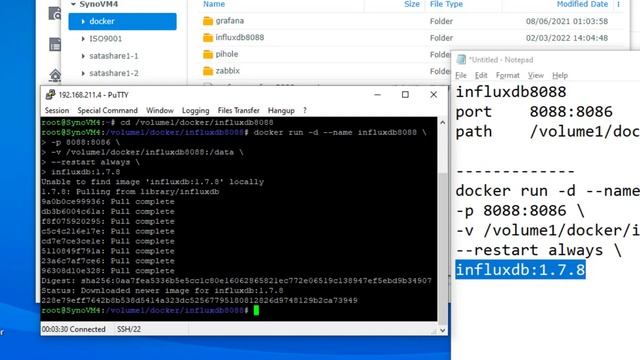This screenshot has height=360, width=640.
Task: Click the '00:03:30 Connected' status bar entry
Action: coord(73,329)
